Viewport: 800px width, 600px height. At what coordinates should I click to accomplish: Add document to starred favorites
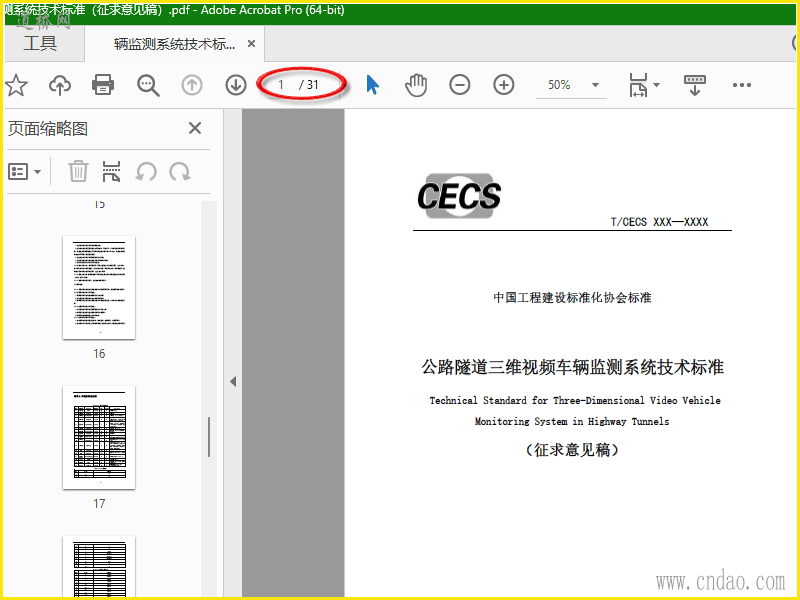click(16, 85)
